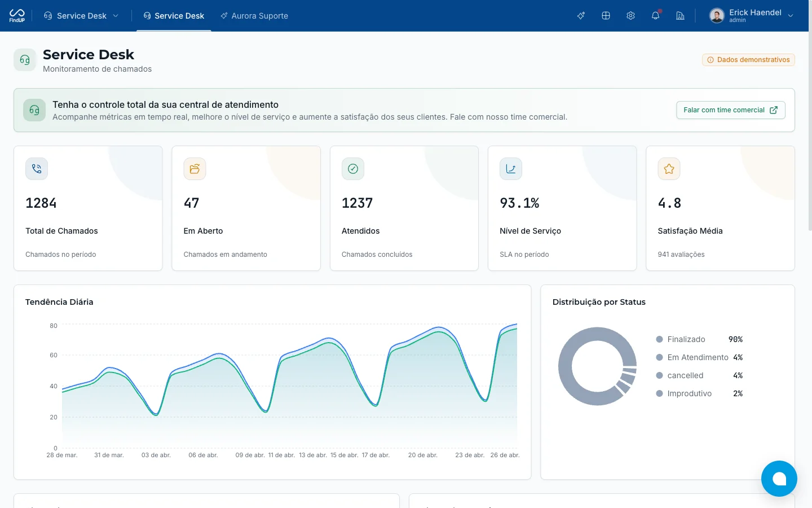The height and width of the screenshot is (508, 812).
Task: Click the phone icon on Total de Chamados
Action: pos(37,169)
